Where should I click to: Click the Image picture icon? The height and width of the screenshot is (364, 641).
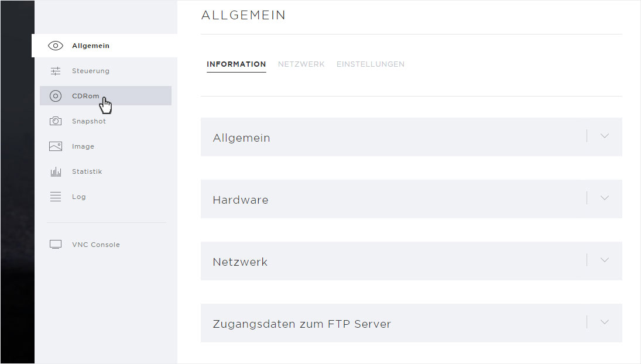tap(56, 146)
